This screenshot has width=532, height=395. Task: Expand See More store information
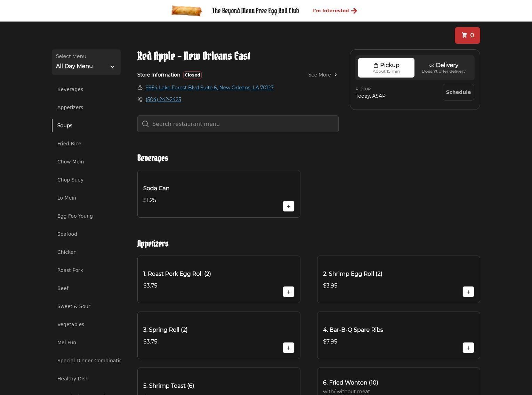(x=322, y=75)
